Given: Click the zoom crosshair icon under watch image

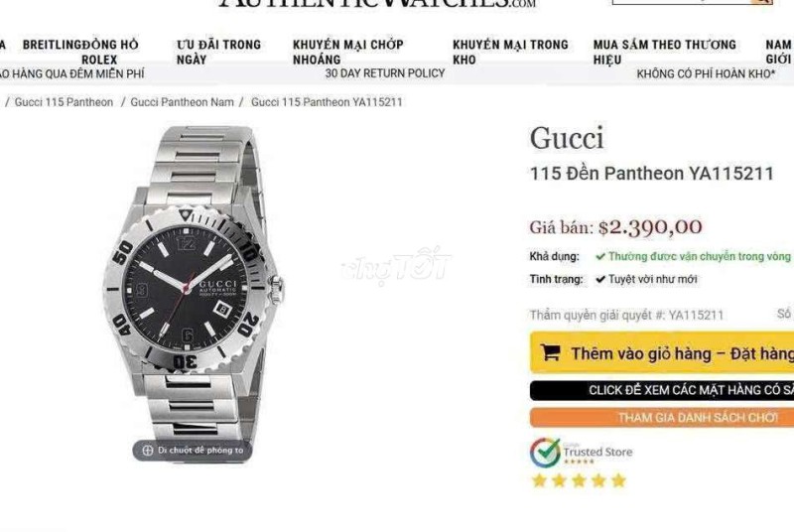Looking at the screenshot, I should click(x=147, y=450).
